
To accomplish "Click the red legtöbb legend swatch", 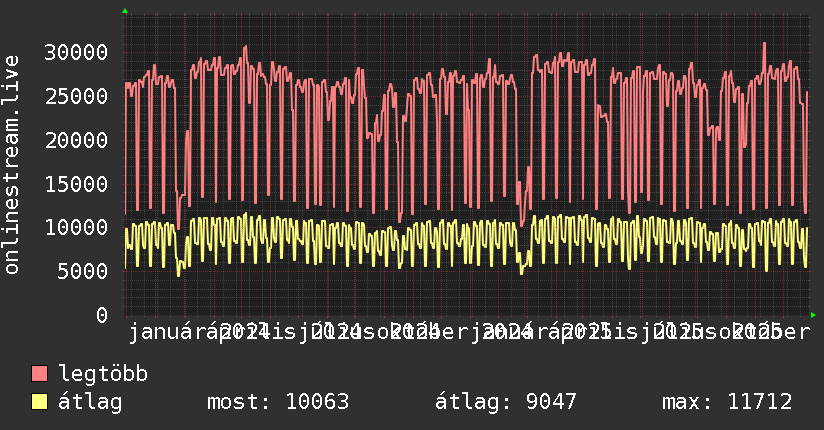I will point(40,375).
